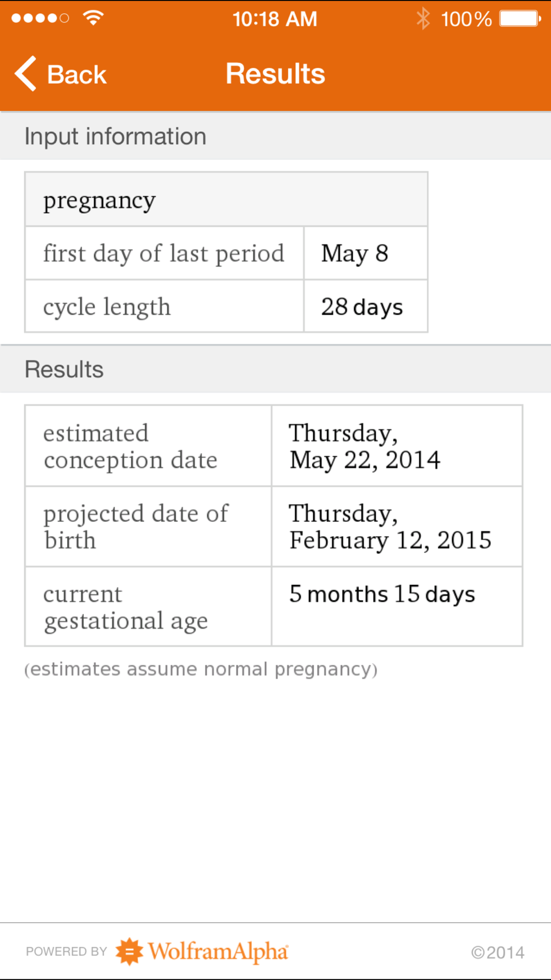Tap the Bluetooth status icon

click(423, 18)
